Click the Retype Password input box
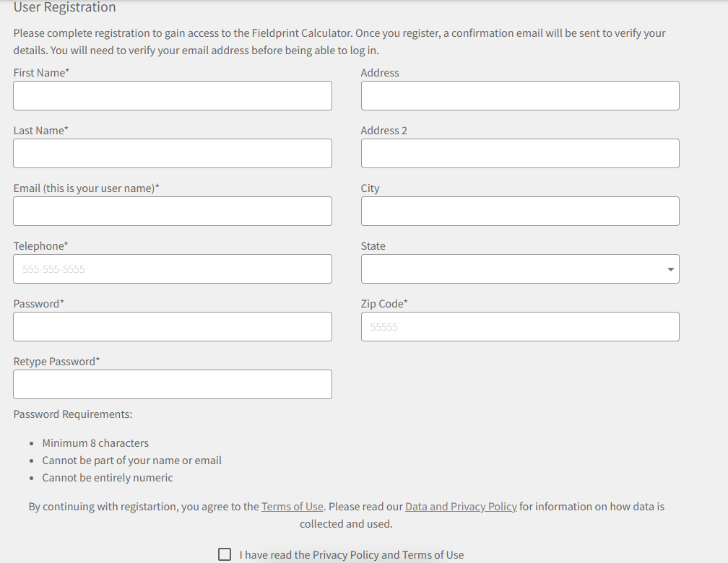 pos(173,385)
